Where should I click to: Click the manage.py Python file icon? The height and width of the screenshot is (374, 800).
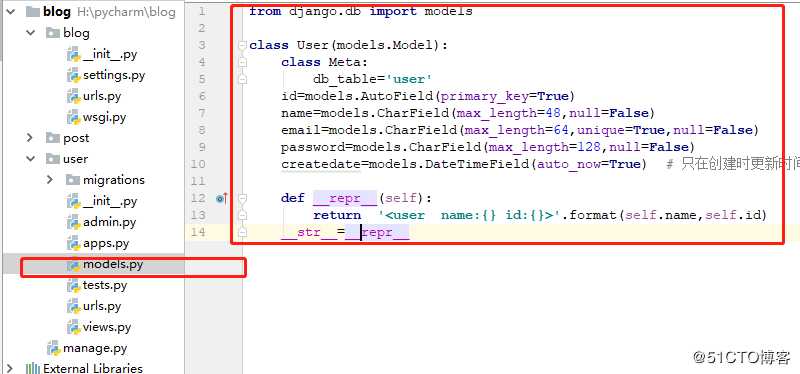point(54,348)
